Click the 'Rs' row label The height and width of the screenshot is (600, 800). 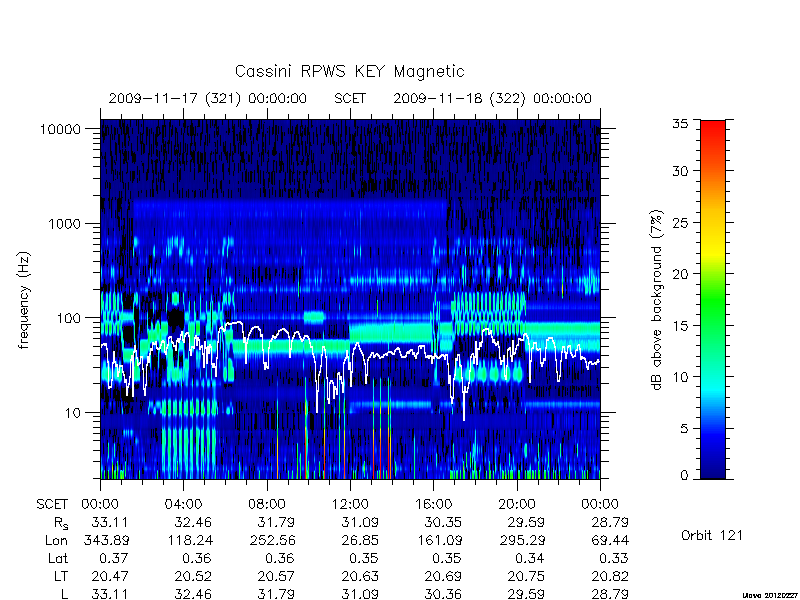click(x=61, y=523)
